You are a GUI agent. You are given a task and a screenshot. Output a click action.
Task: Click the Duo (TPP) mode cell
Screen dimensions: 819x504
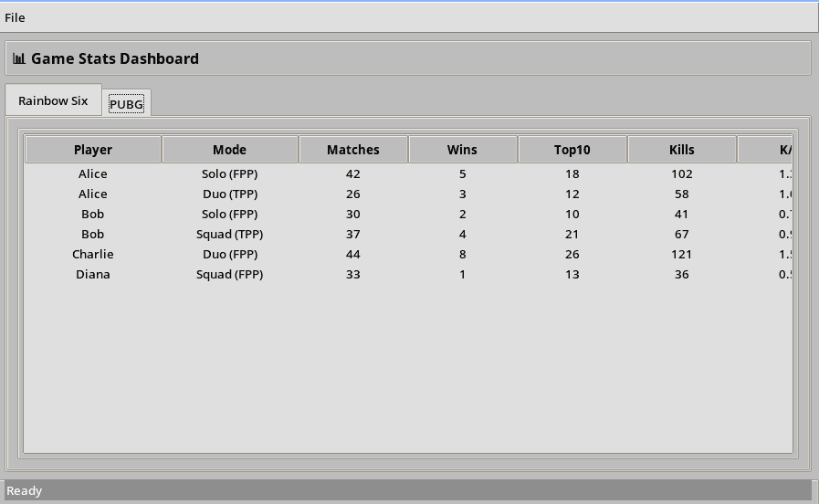(x=230, y=194)
